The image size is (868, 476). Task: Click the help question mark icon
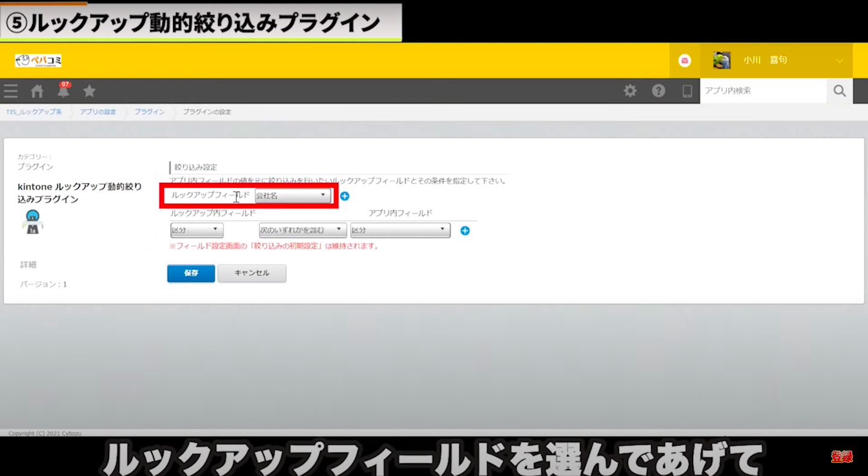[x=658, y=91]
